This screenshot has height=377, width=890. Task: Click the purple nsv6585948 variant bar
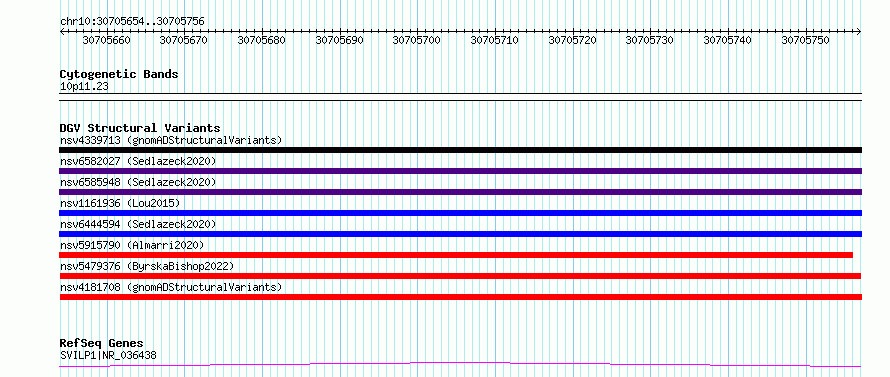pos(460,192)
